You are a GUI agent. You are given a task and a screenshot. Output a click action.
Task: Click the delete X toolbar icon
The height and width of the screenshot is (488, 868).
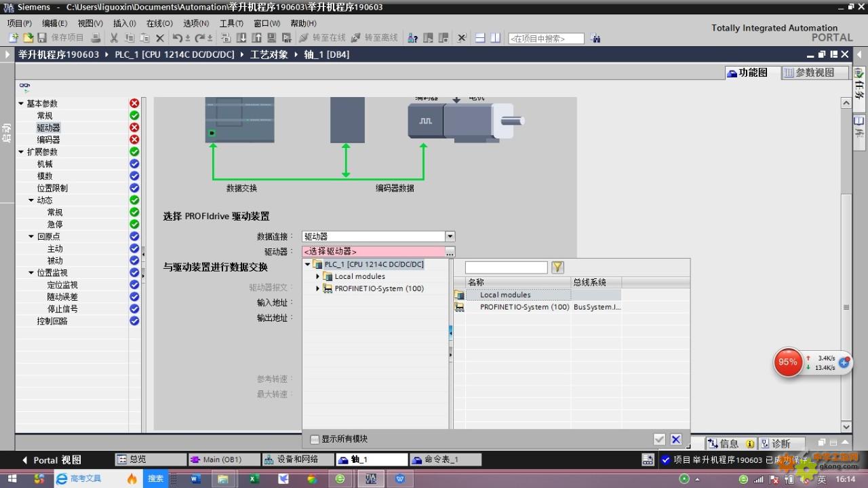tap(160, 38)
